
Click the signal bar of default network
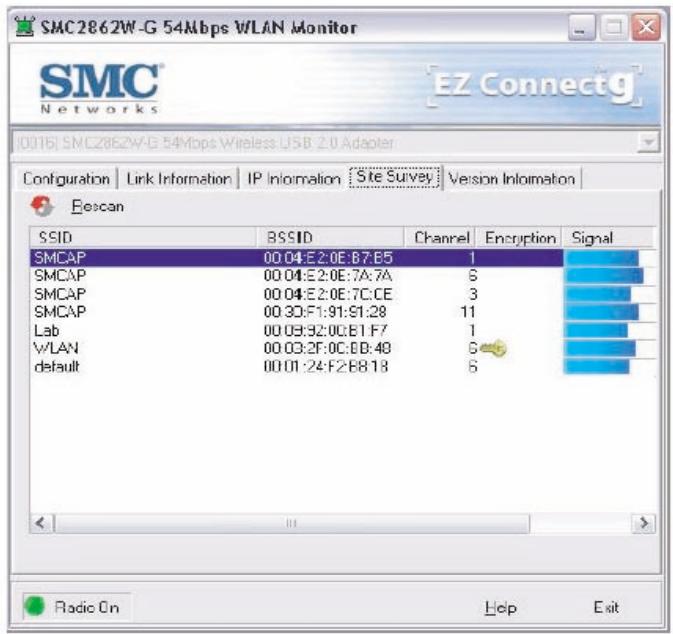pos(597,367)
